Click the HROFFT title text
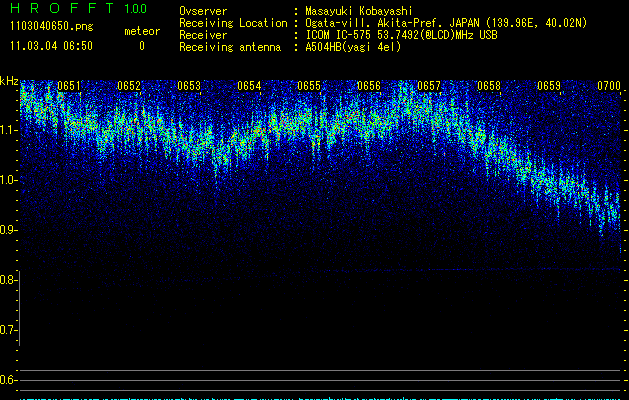Screen dimensions: 629x400 59,9
